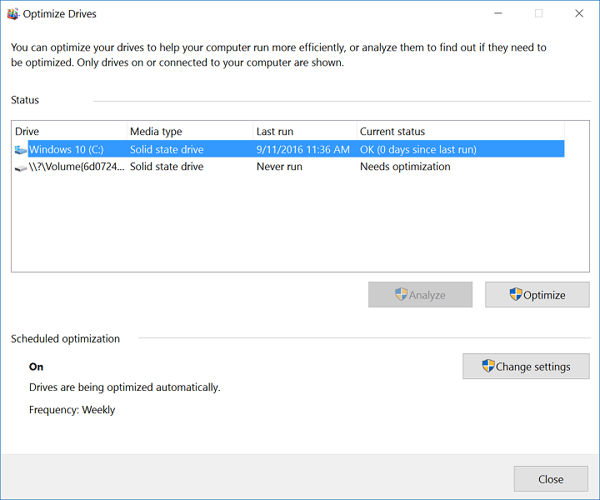
Task: Sort by the Media type column header
Action: pos(156,132)
